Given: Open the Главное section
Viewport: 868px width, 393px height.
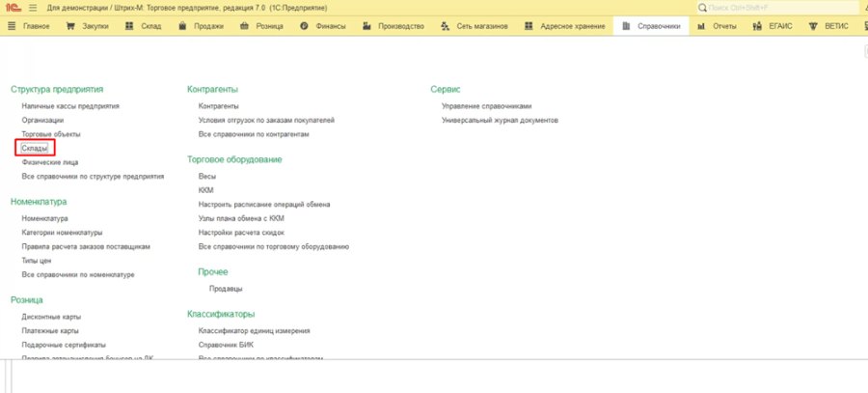Looking at the screenshot, I should point(30,26).
